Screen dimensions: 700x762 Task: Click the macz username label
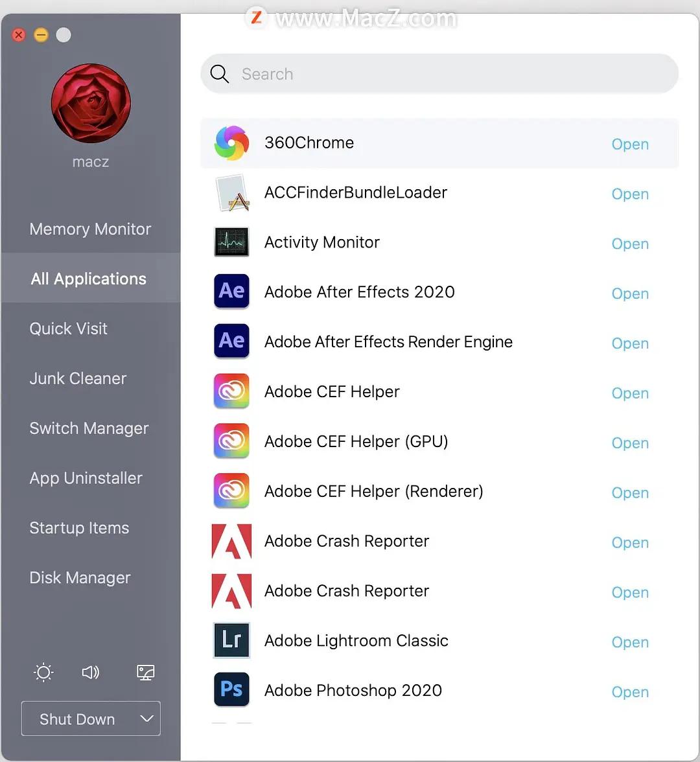91,161
